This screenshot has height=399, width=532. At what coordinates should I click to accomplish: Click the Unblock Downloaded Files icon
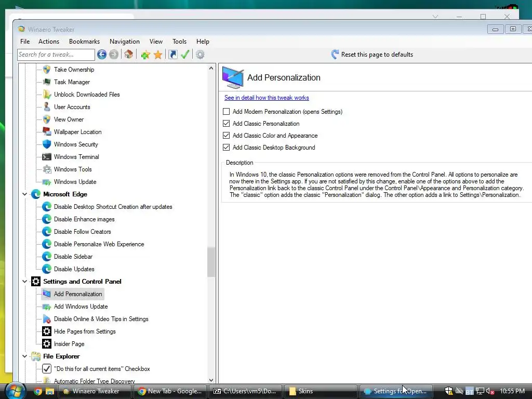[x=47, y=95]
